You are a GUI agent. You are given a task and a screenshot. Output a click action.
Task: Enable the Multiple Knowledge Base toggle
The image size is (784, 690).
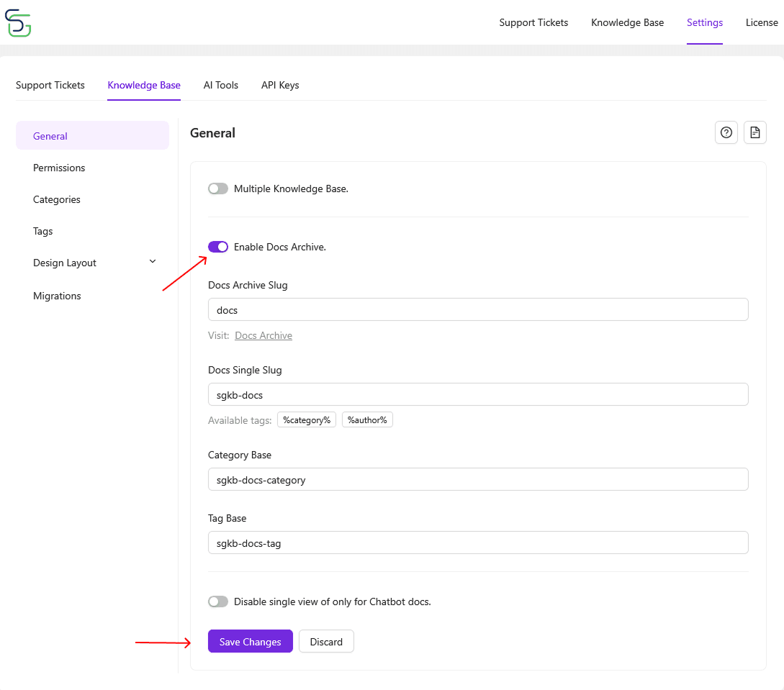point(217,188)
